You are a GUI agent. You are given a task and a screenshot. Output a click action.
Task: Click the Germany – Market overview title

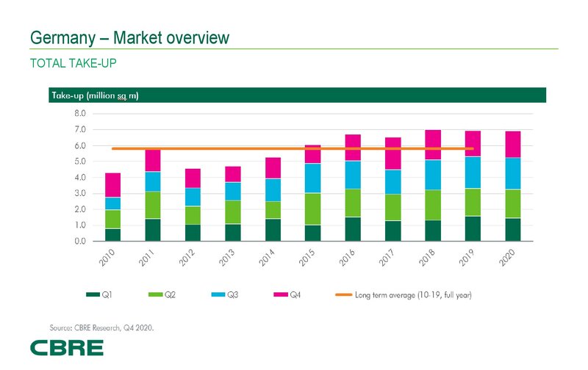(129, 37)
